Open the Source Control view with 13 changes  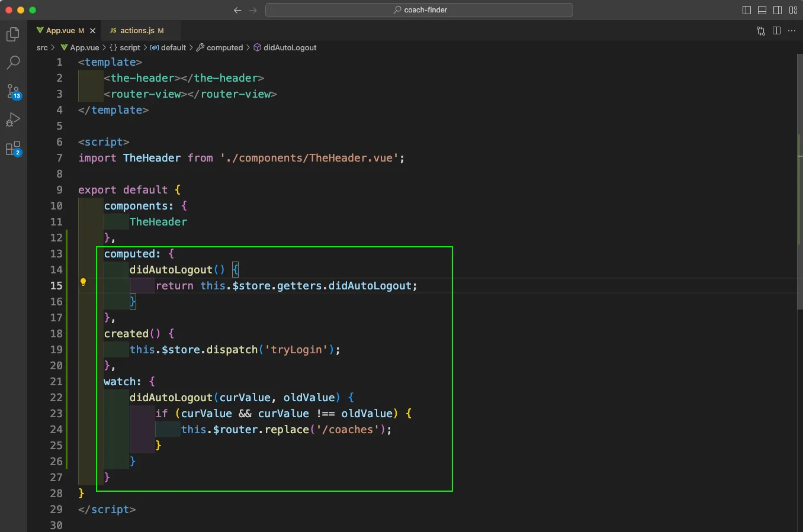13,91
